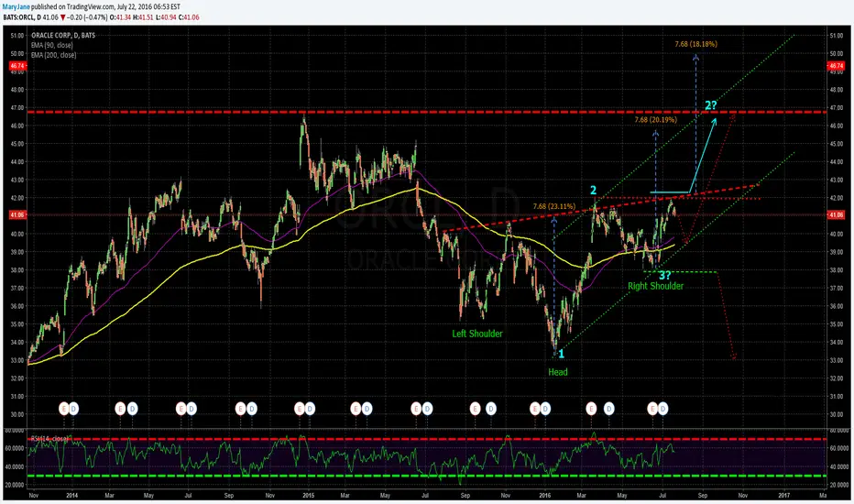Screen dimensions: 854x504
Task: Select the Right Shoulder annotation text
Action: 655,286
